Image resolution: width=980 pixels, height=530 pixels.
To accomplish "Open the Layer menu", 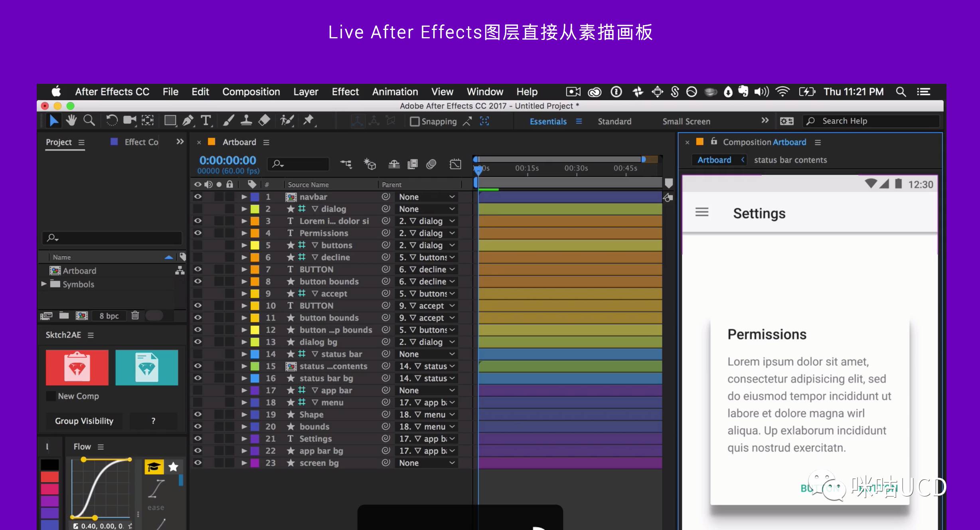I will click(306, 92).
